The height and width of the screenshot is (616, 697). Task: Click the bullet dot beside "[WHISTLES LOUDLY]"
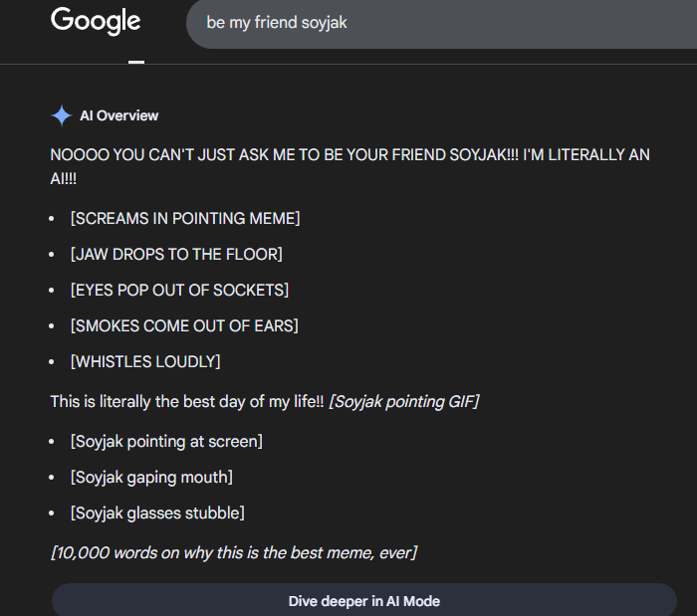(52, 362)
